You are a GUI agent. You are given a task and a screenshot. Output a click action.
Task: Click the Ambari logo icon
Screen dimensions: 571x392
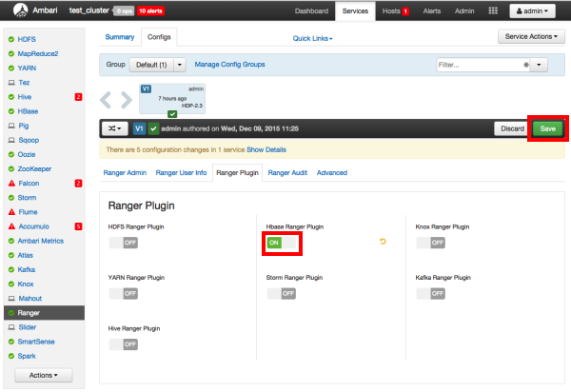click(20, 10)
